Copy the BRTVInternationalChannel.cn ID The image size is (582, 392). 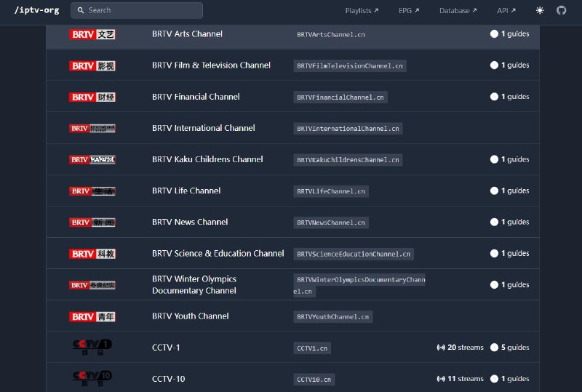point(348,129)
